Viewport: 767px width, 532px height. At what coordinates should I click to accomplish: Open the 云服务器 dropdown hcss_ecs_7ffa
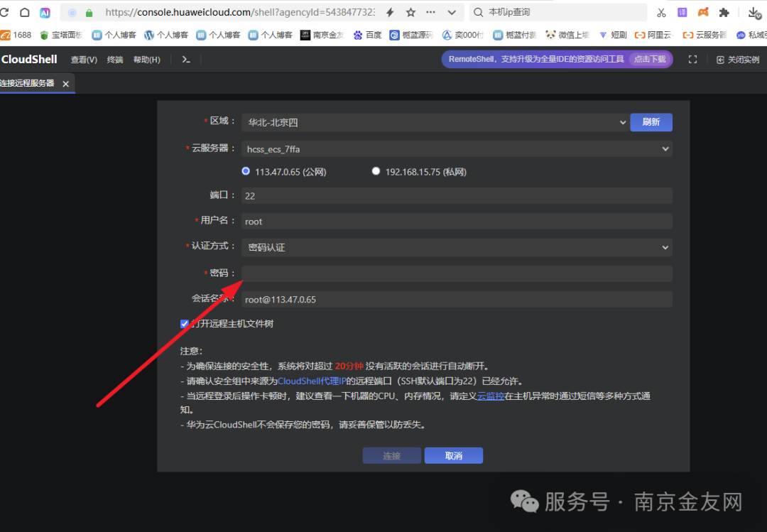(457, 149)
